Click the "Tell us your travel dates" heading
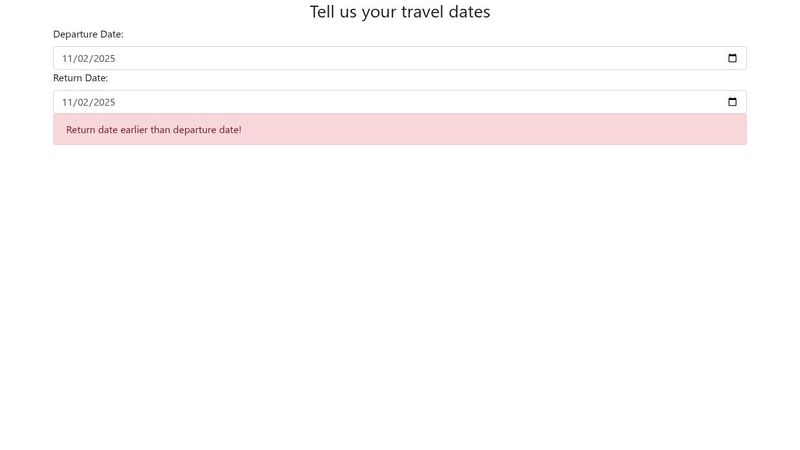This screenshot has width=800, height=450. tap(400, 12)
